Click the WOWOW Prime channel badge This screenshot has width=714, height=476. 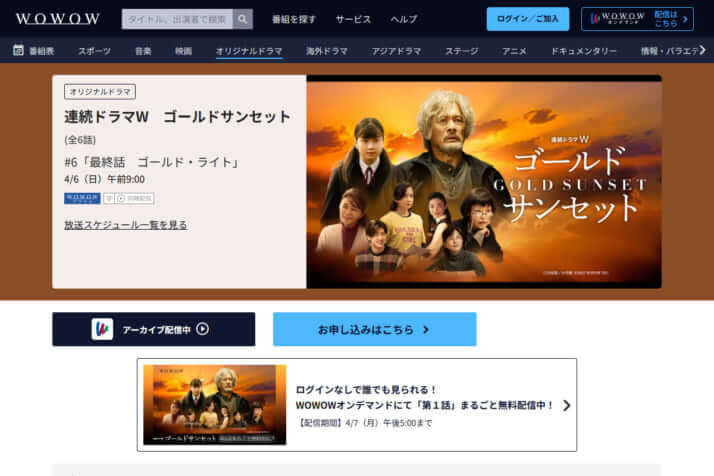[x=82, y=198]
